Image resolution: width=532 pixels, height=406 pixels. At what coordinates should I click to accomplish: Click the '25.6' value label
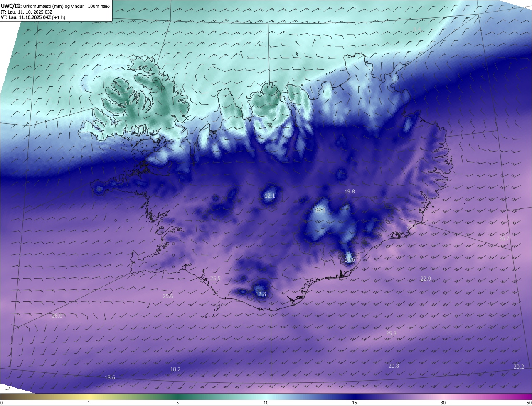point(168,296)
